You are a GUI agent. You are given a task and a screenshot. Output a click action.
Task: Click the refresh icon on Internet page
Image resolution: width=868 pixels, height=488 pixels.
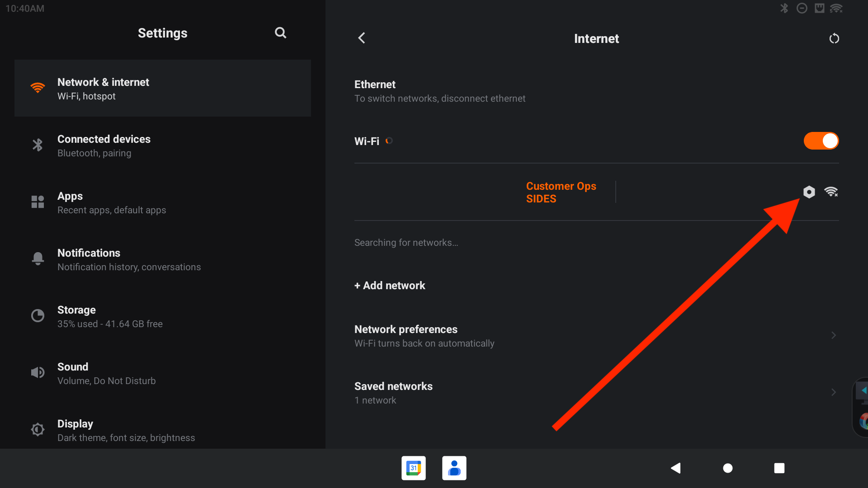pyautogui.click(x=834, y=39)
